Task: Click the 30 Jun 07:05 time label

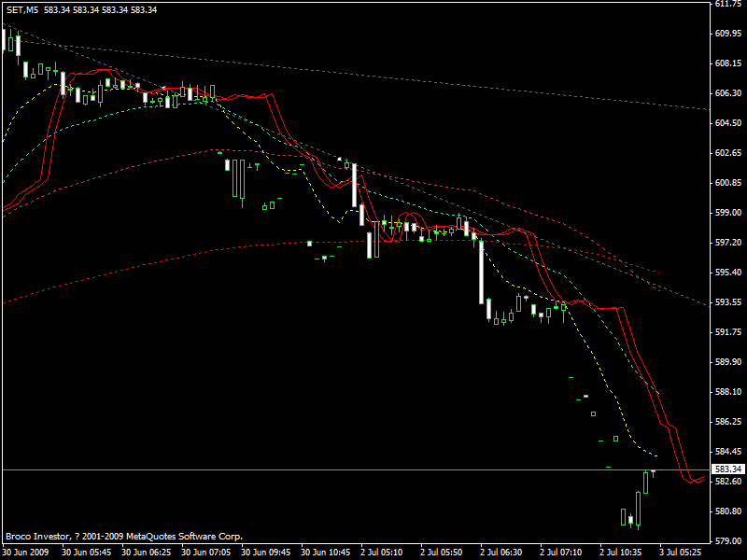Action: point(205,553)
